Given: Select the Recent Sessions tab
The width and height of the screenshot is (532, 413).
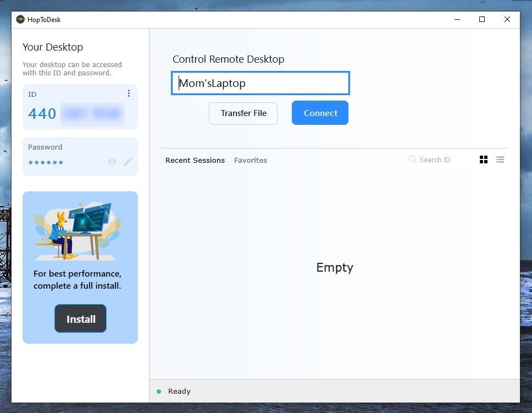Looking at the screenshot, I should [x=195, y=160].
